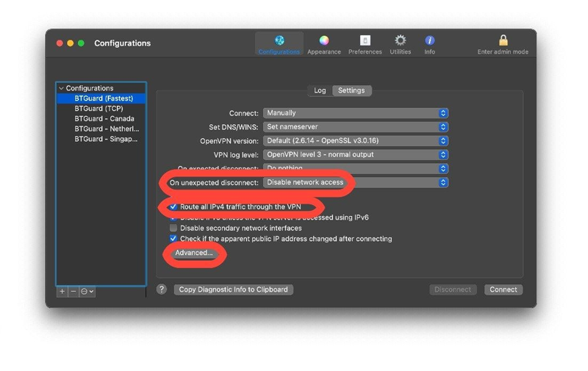The height and width of the screenshot is (371, 588).
Task: Switch to the Log tab
Action: [320, 90]
